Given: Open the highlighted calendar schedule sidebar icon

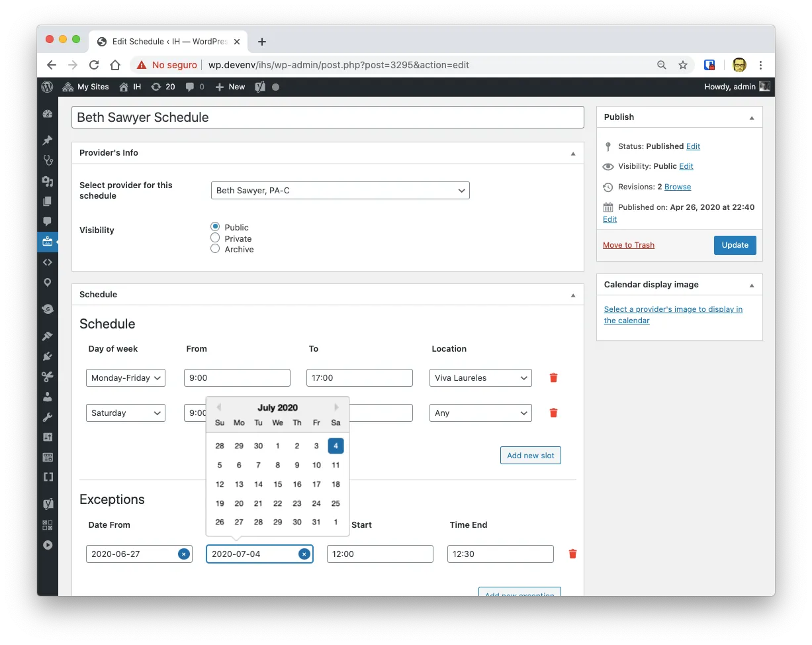Looking at the screenshot, I should (47, 242).
